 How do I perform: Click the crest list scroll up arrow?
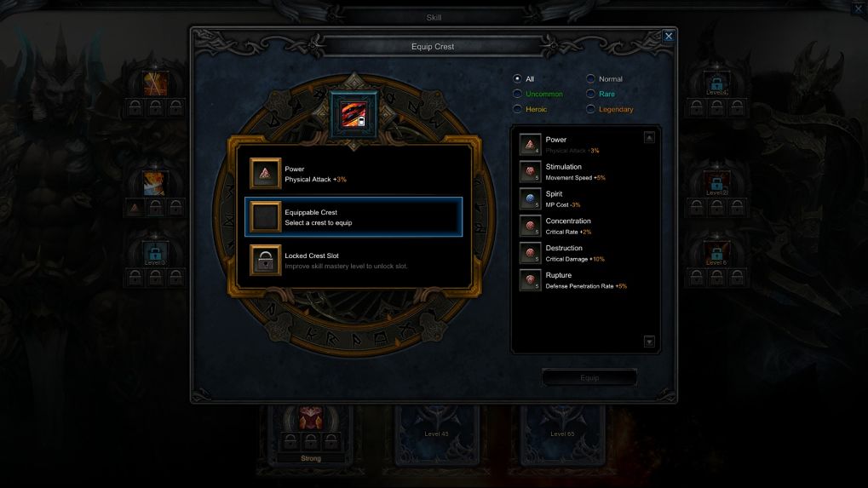point(649,137)
